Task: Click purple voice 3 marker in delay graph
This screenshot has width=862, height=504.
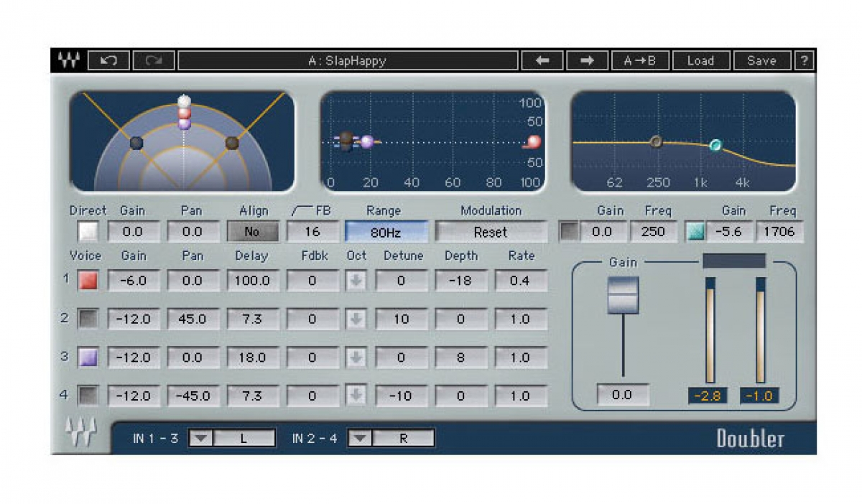Action: pos(367,141)
